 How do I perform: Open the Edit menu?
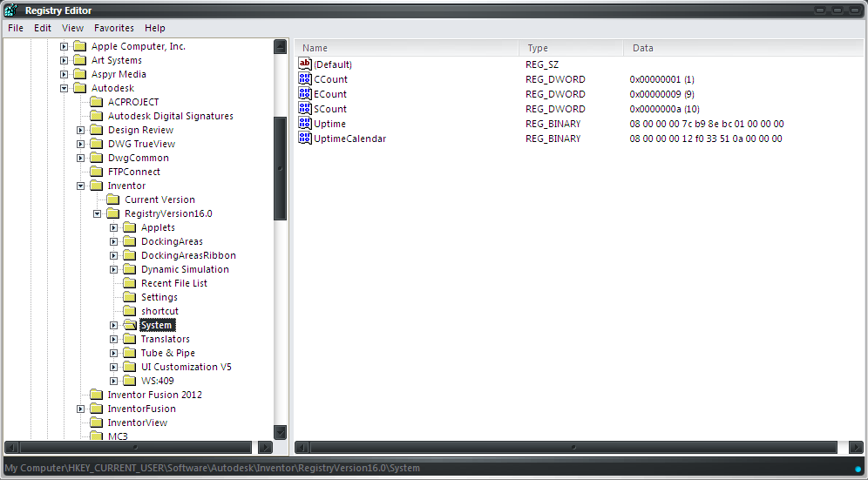pyautogui.click(x=43, y=28)
